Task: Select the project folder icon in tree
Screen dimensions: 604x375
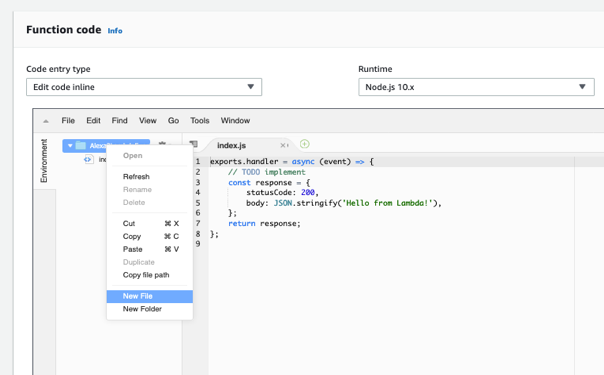Action: (81, 146)
